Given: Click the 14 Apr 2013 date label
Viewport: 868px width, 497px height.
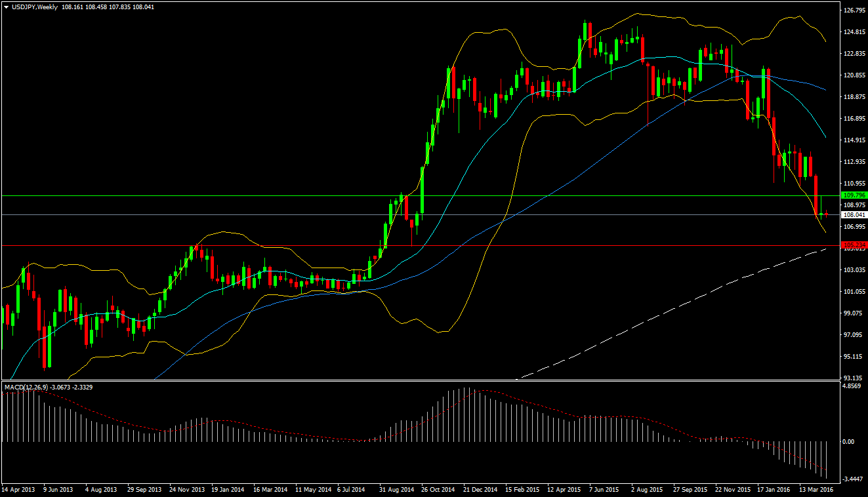Looking at the screenshot, I should point(18,489).
